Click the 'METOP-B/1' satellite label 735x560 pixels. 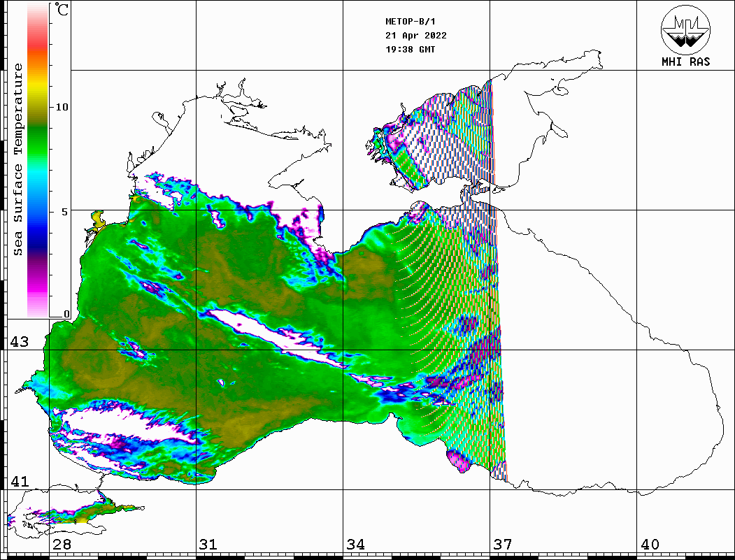click(410, 22)
